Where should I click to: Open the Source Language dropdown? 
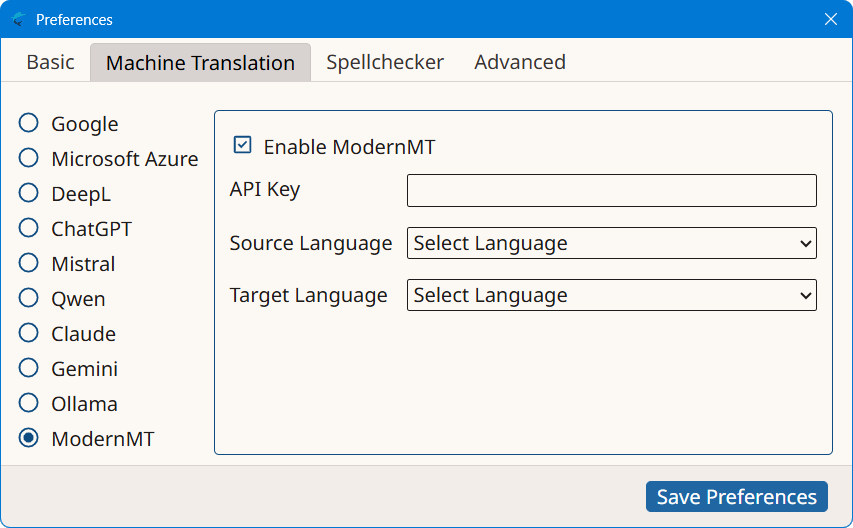coord(611,243)
